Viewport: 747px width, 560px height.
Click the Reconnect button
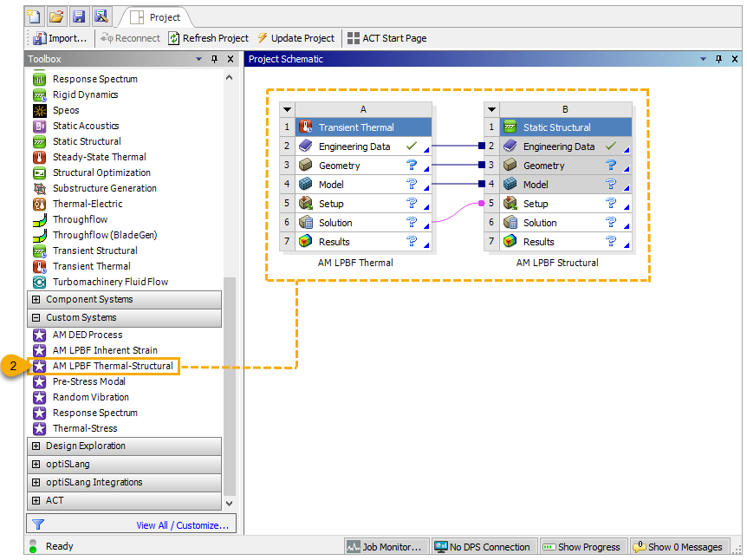[x=130, y=38]
